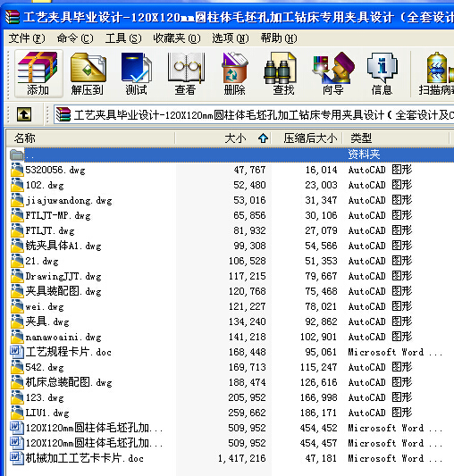Click file icon of 102.dwg

coord(17,185)
